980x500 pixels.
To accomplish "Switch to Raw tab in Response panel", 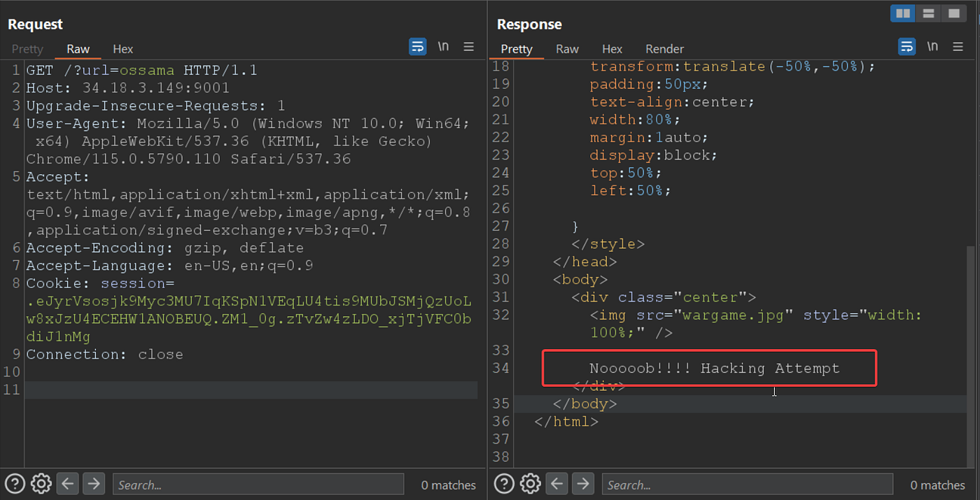I will [567, 49].
